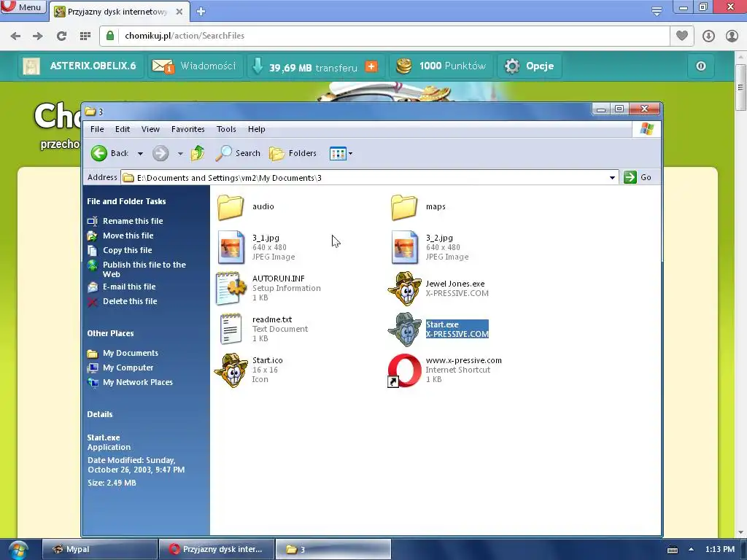This screenshot has height=560, width=747.
Task: Open the Help menu
Action: point(256,129)
